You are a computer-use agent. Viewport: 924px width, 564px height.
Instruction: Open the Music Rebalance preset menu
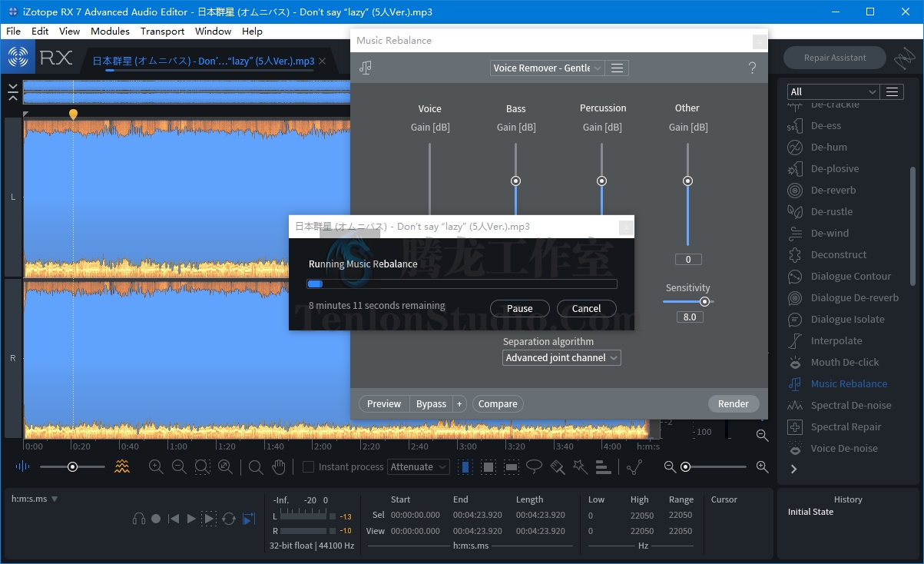pyautogui.click(x=617, y=68)
